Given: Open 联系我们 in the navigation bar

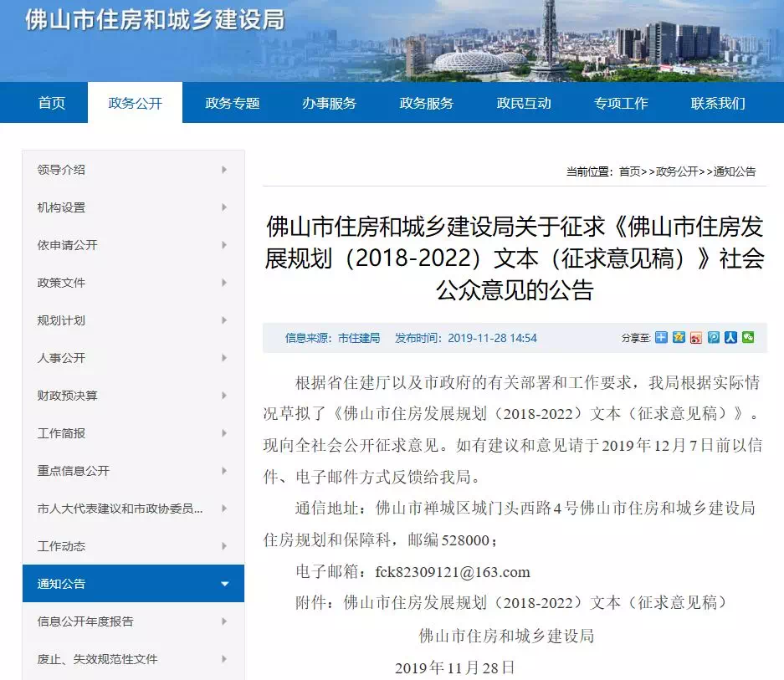Looking at the screenshot, I should [718, 103].
